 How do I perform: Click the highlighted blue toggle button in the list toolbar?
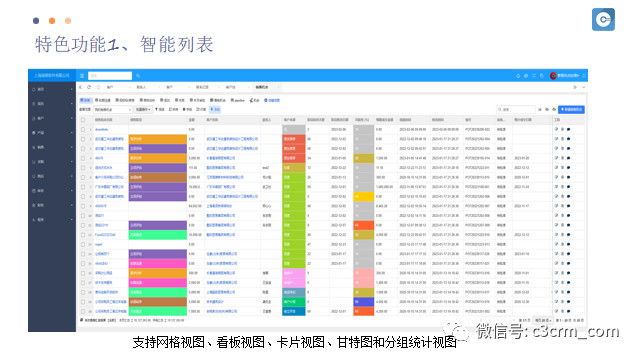(x=215, y=109)
